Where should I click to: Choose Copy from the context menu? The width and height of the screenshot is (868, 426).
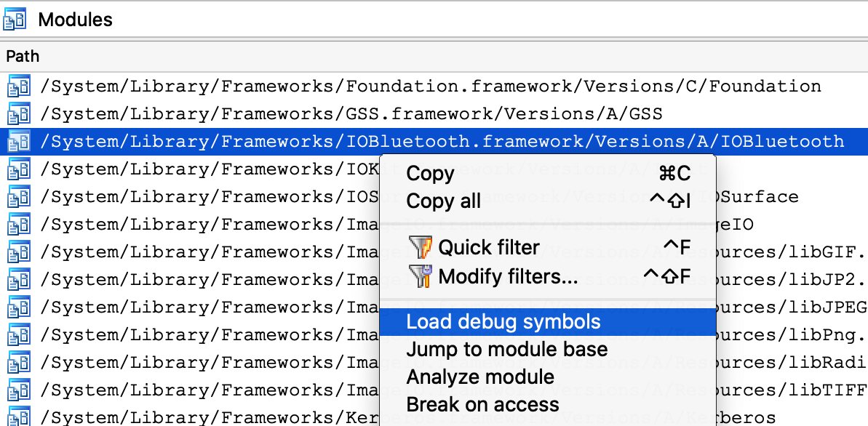click(430, 174)
